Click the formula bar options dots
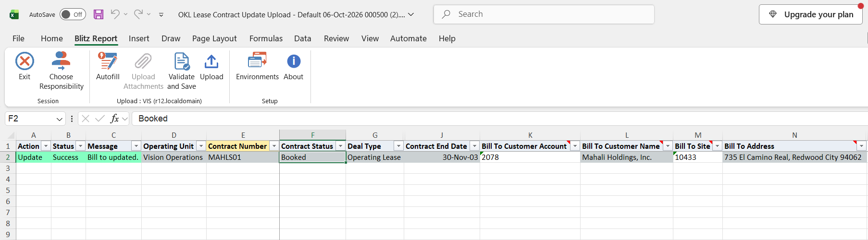Image resolution: width=868 pixels, height=240 pixels. point(72,119)
